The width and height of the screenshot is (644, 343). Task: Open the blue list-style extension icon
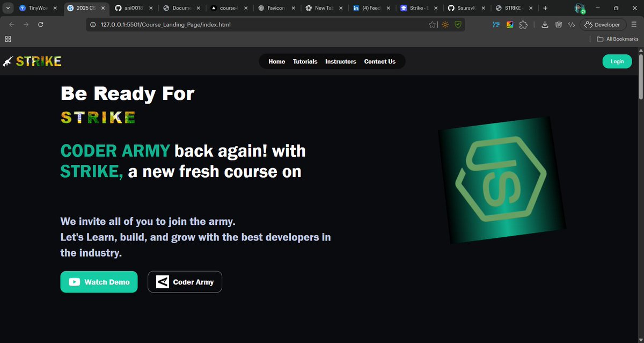tap(496, 25)
